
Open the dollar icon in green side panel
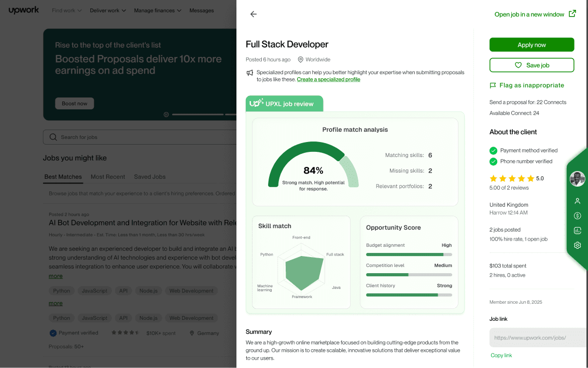(x=578, y=216)
